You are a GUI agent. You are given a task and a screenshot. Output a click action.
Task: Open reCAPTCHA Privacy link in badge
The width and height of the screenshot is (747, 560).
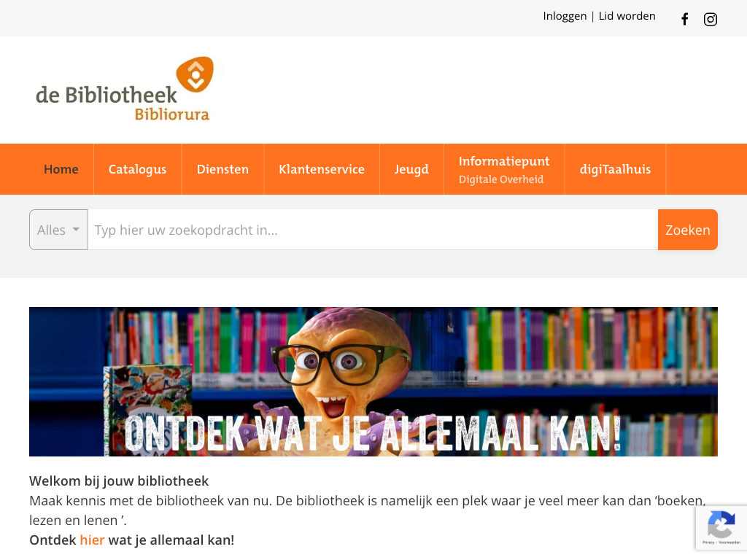pos(708,542)
